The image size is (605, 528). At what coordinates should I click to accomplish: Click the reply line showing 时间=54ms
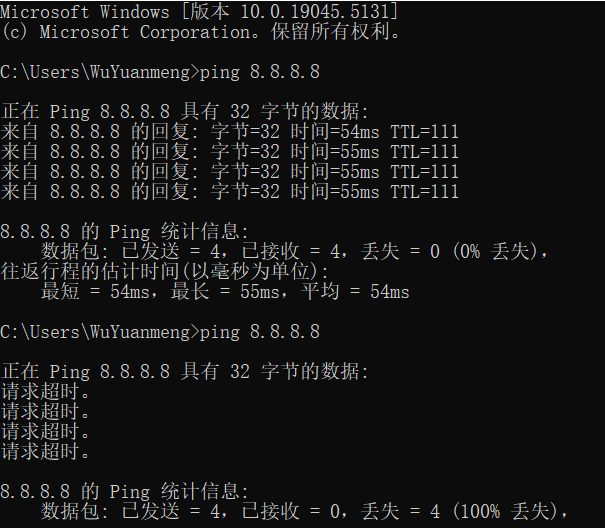[x=230, y=132]
